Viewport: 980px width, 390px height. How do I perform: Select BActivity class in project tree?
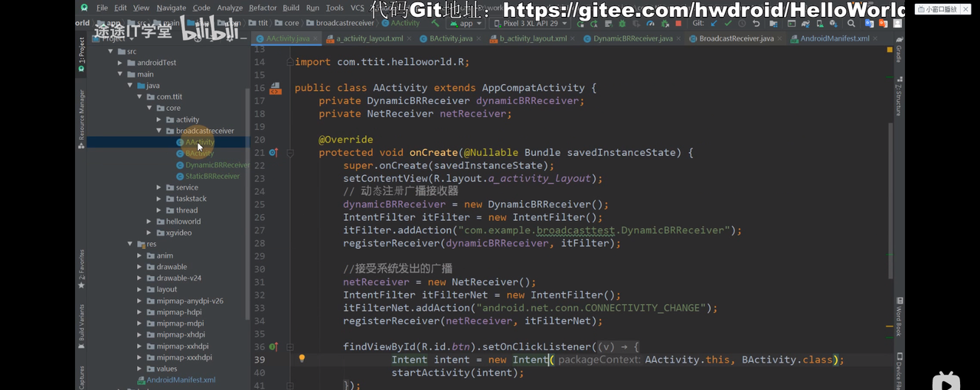[x=199, y=153]
